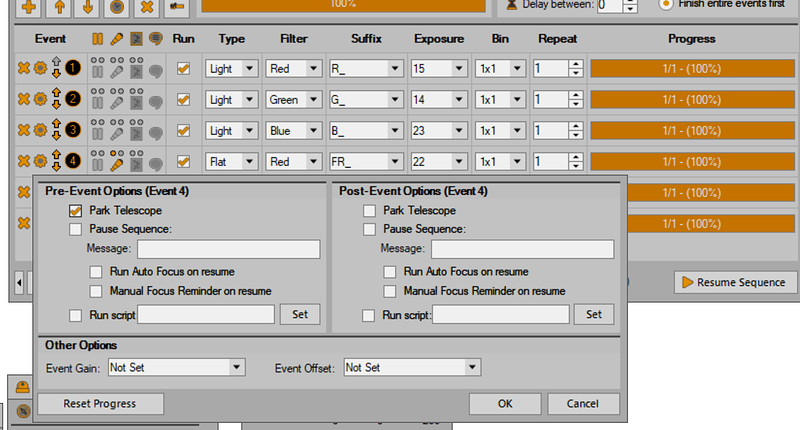Delete event 1 with orange X icon
This screenshot has height=430, width=800.
click(23, 68)
